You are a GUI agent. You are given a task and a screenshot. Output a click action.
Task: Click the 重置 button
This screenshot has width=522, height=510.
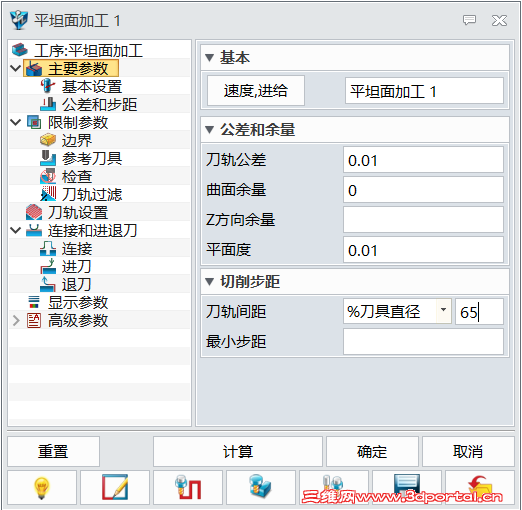53,451
